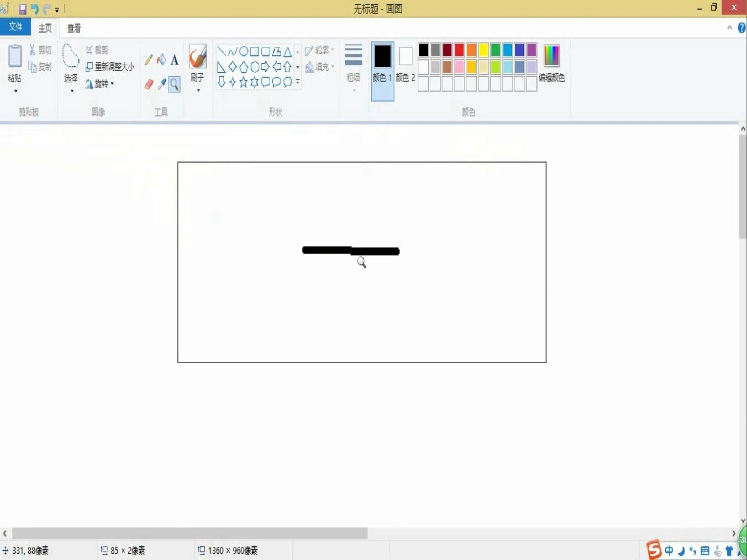Select the Color picker eyedropper tool
Image resolution: width=747 pixels, height=560 pixels.
pos(162,84)
